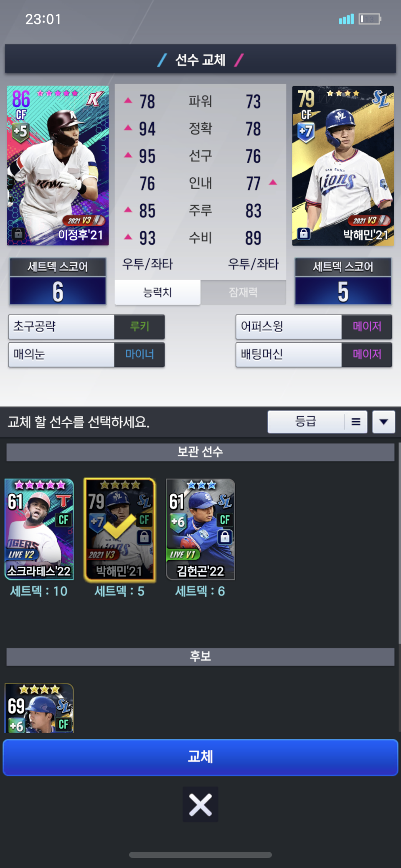Tap the battery icon in status bar
Screen dimensions: 401x868
coord(370,19)
